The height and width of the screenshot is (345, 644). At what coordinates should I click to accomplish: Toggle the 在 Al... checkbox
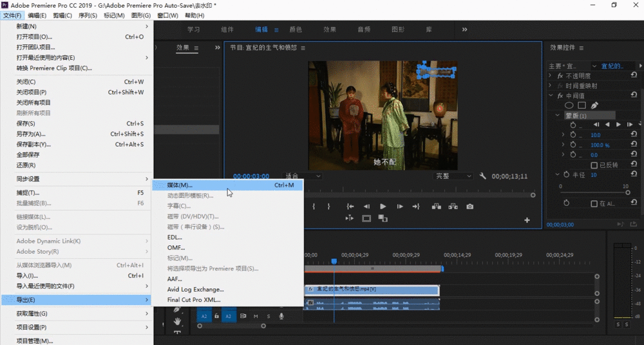click(x=594, y=203)
